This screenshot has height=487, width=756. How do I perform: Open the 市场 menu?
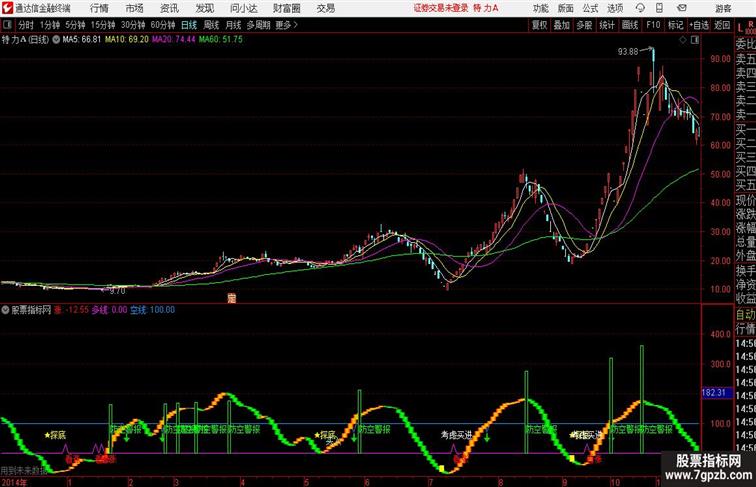tap(135, 8)
